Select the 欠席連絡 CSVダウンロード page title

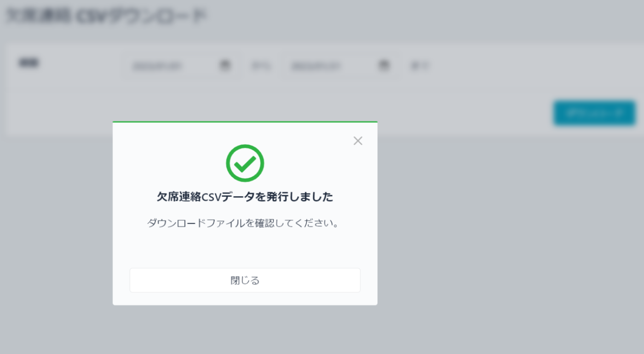(107, 15)
